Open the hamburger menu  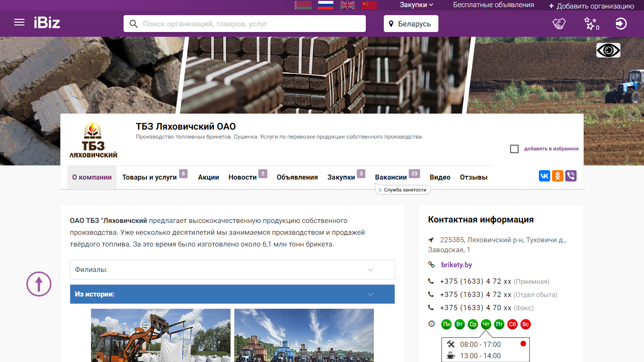click(19, 23)
